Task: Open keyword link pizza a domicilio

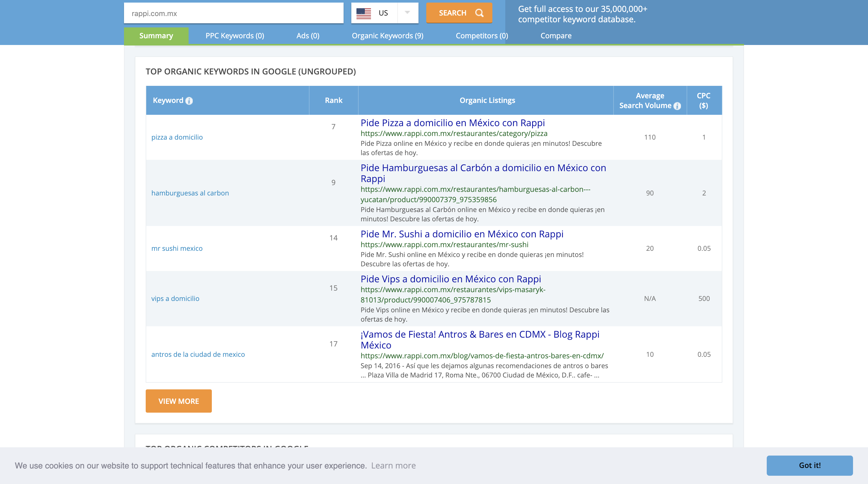Action: coord(177,137)
